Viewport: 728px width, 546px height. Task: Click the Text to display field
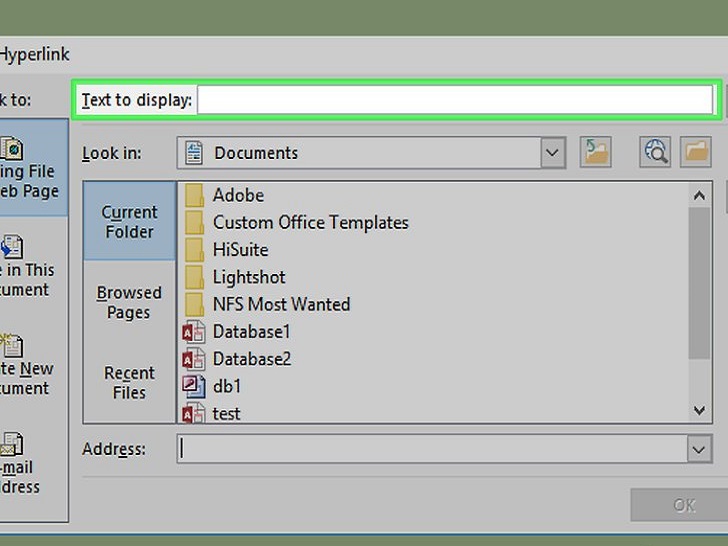(454, 100)
